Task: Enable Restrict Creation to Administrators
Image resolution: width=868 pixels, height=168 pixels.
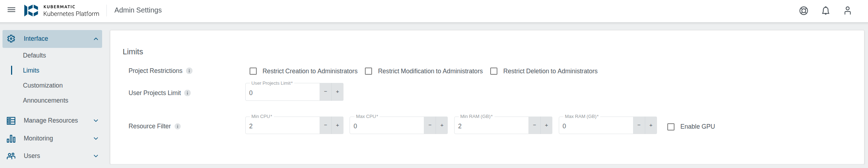Action: pyautogui.click(x=253, y=71)
